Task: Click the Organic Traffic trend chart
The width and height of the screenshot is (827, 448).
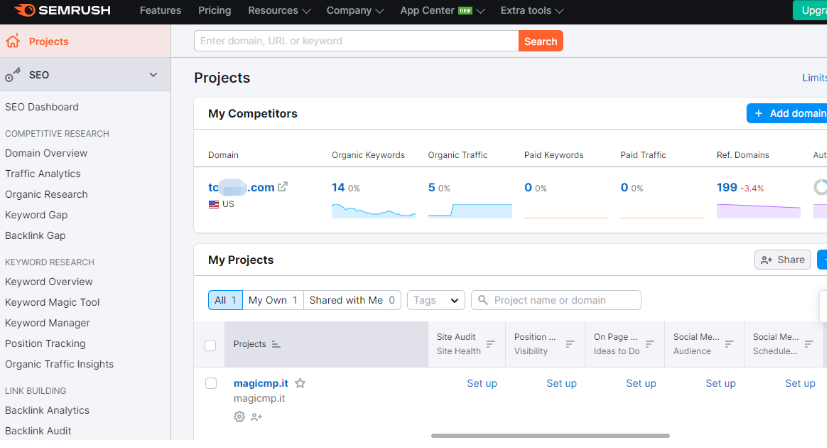Action: click(470, 211)
